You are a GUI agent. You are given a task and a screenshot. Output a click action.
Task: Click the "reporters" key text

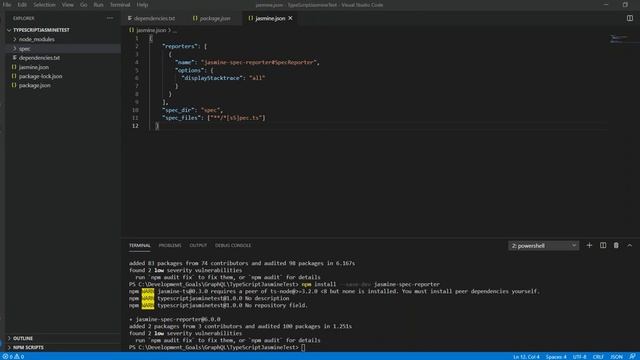[179, 47]
